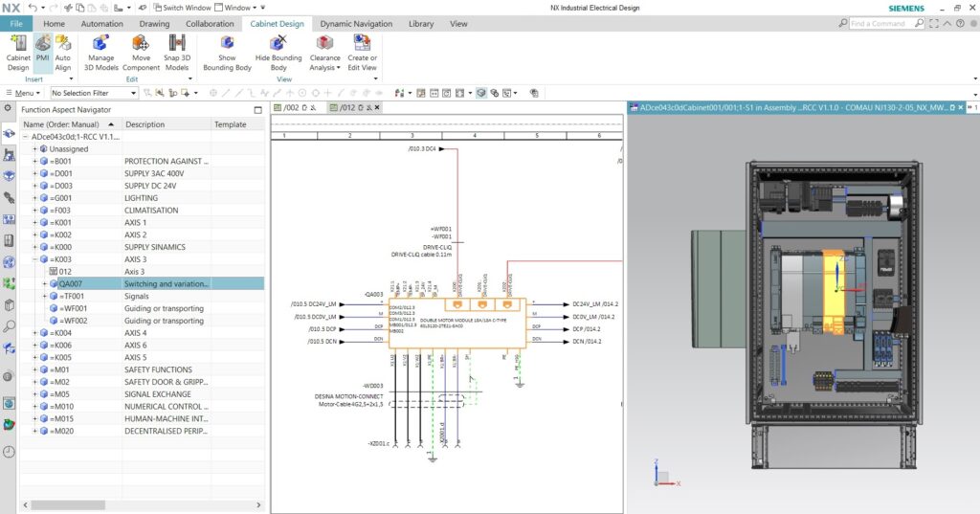
Task: Open the File menu
Action: [x=16, y=24]
